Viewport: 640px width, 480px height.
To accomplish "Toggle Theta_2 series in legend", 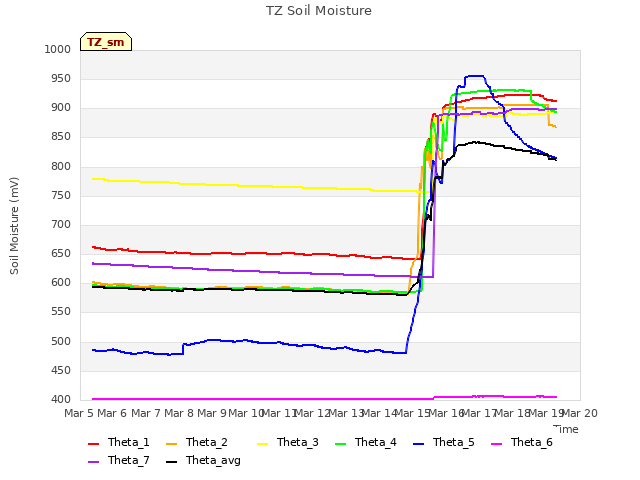I will [x=197, y=442].
